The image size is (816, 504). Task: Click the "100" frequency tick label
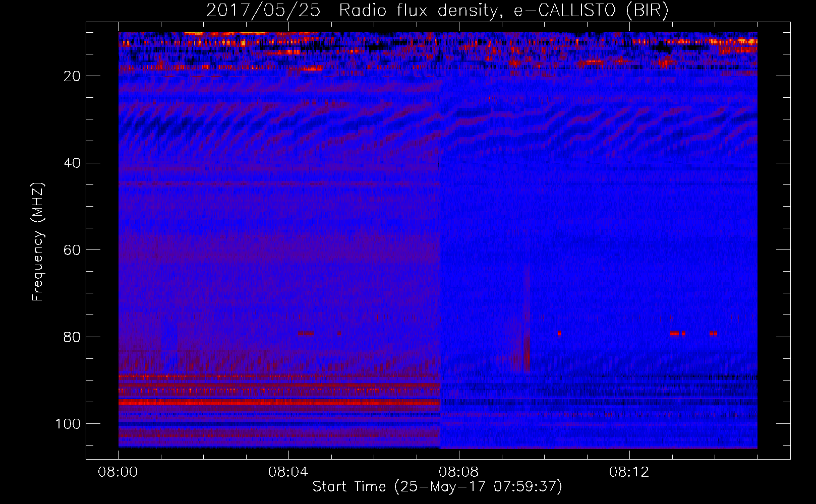point(68,424)
